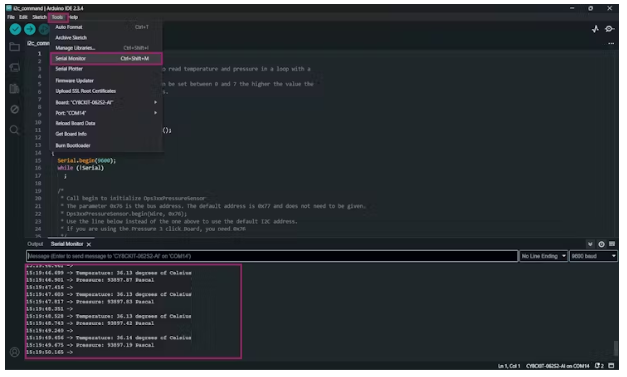This screenshot has height=377, width=627.
Task: Click the 15:19:47.817 Pressure 93897.83 Pascal row
Action: [90, 302]
